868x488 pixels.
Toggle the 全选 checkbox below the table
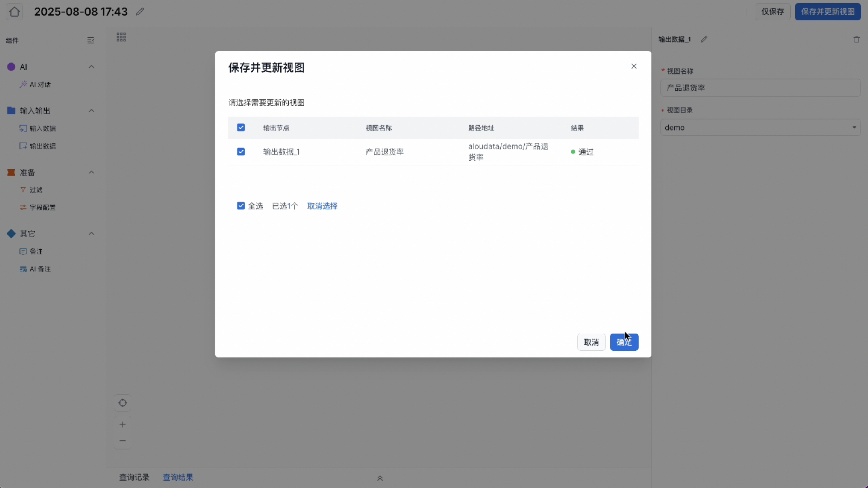pos(241,206)
